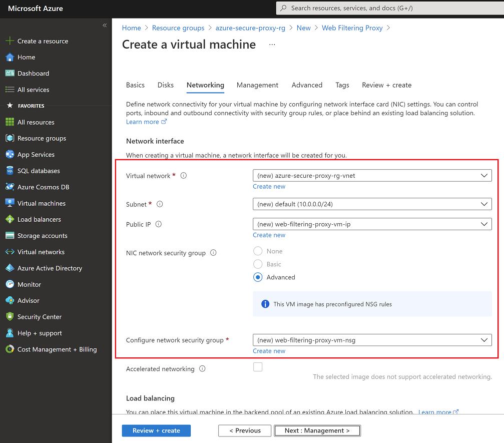The width and height of the screenshot is (504, 443).
Task: Show info tooltip for Public IP
Action: point(159,224)
